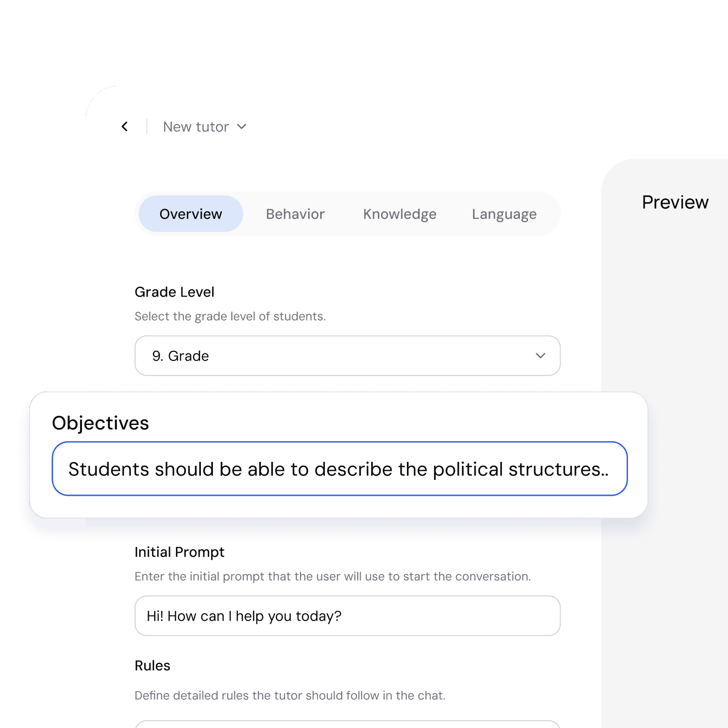Click the Rules input box at the bottom
The height and width of the screenshot is (728, 728).
(347, 724)
